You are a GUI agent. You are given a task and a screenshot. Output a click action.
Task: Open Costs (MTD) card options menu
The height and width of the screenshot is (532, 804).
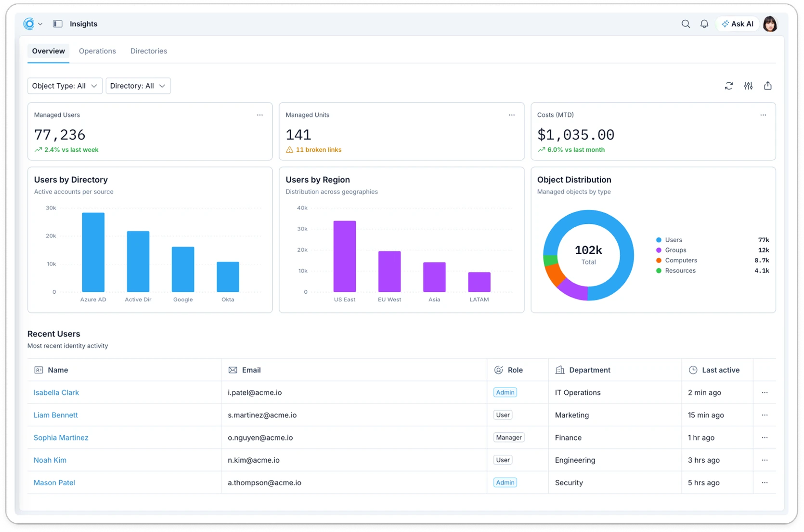pyautogui.click(x=763, y=115)
